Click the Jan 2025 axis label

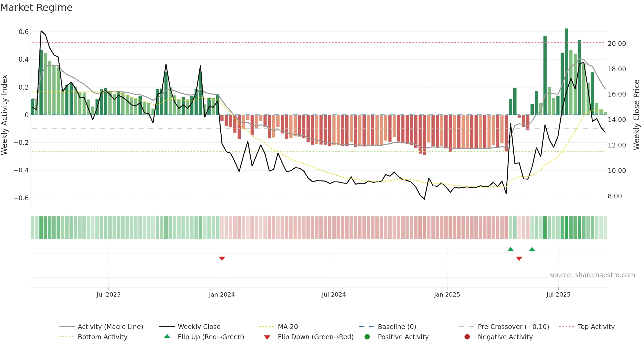click(x=447, y=294)
